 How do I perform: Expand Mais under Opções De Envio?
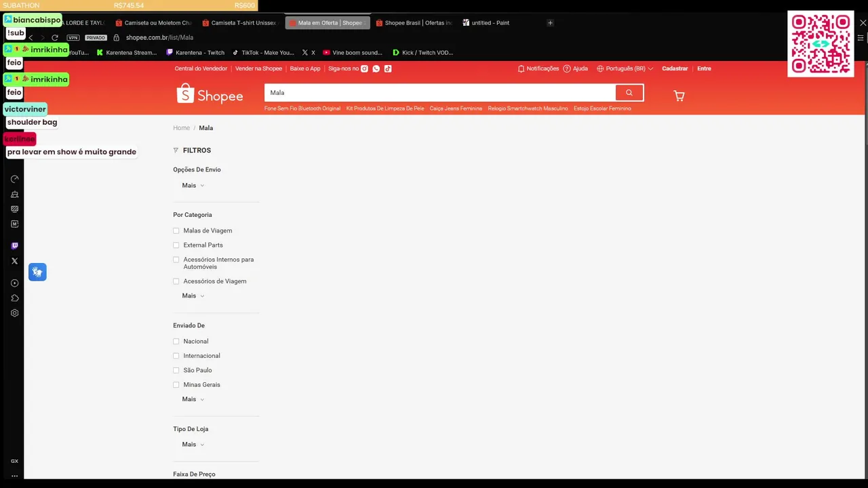point(193,186)
